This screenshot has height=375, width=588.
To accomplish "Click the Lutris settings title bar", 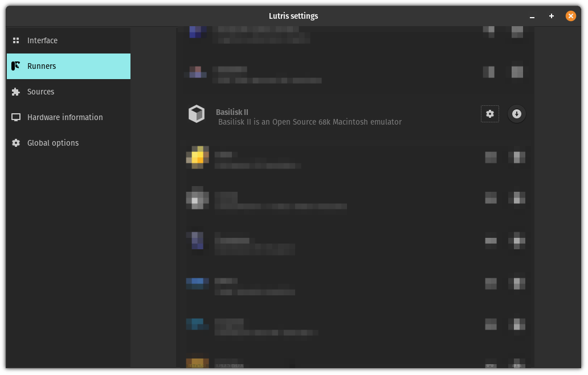I will pos(293,16).
